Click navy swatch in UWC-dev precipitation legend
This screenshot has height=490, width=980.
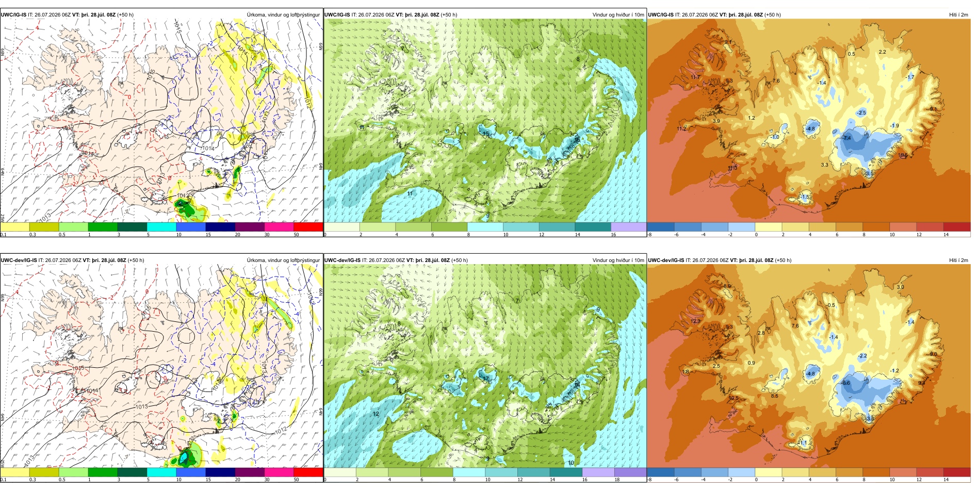tap(220, 472)
